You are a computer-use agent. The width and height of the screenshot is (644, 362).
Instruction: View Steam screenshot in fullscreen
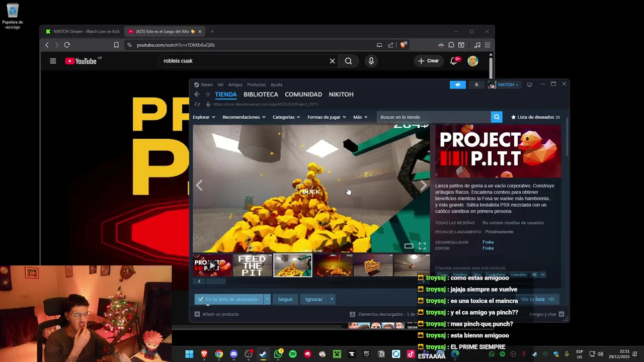tap(422, 246)
